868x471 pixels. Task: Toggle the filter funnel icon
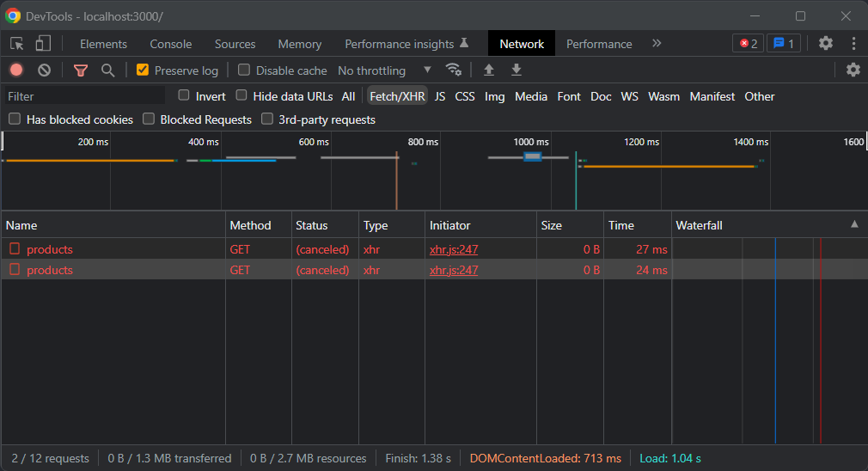click(x=81, y=70)
